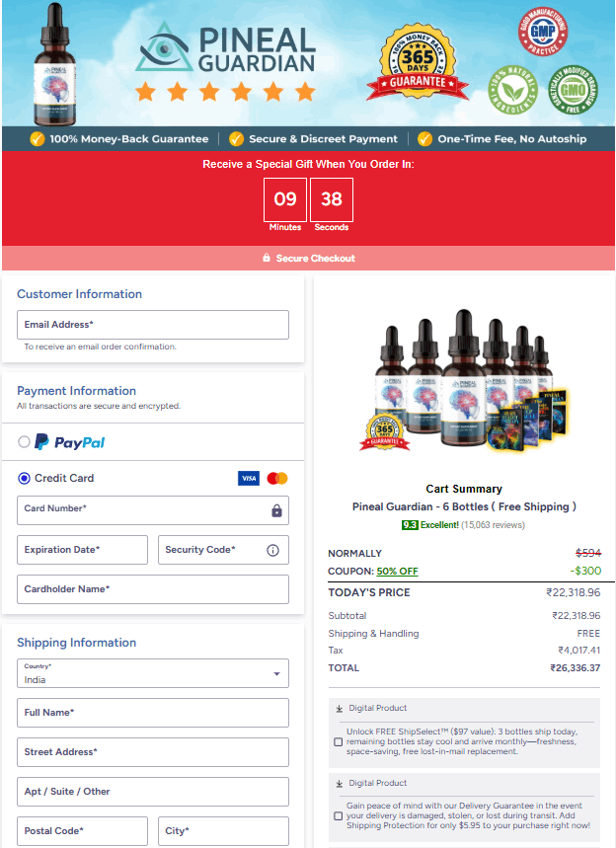Click the Secure Checkout label

pyautogui.click(x=316, y=259)
